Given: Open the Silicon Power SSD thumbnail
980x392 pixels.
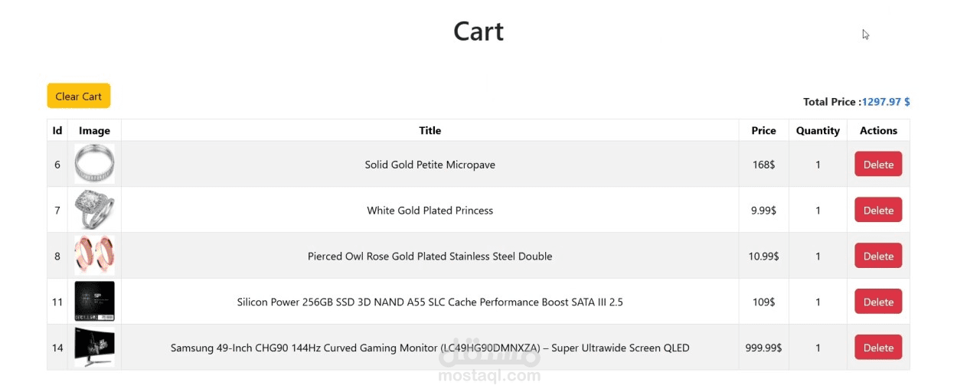Looking at the screenshot, I should [95, 302].
